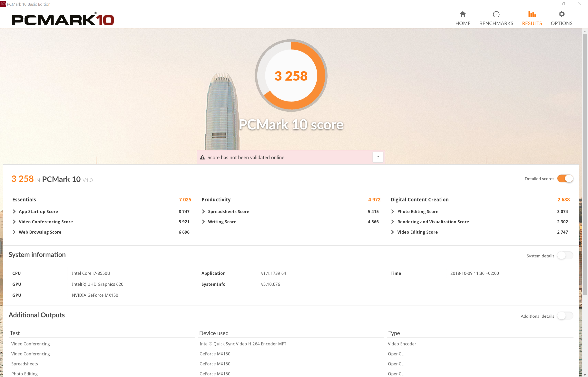Click the Productivity score 4 972
This screenshot has width=588, height=377.
click(x=374, y=199)
